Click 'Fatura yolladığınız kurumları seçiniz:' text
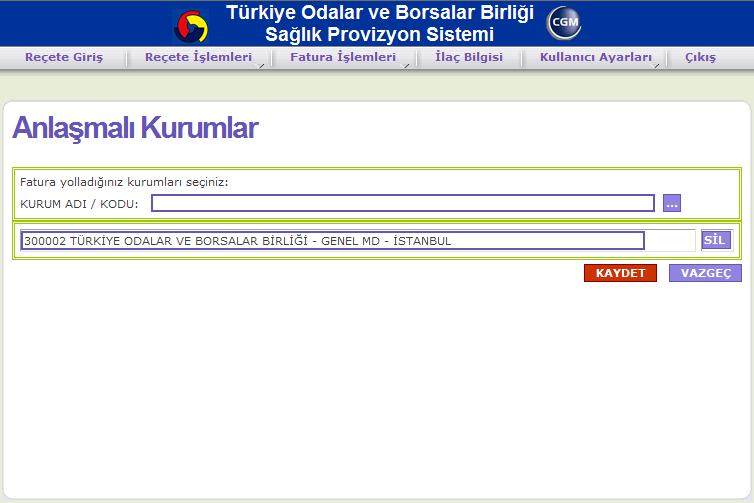Image resolution: width=754 pixels, height=503 pixels. 124,182
